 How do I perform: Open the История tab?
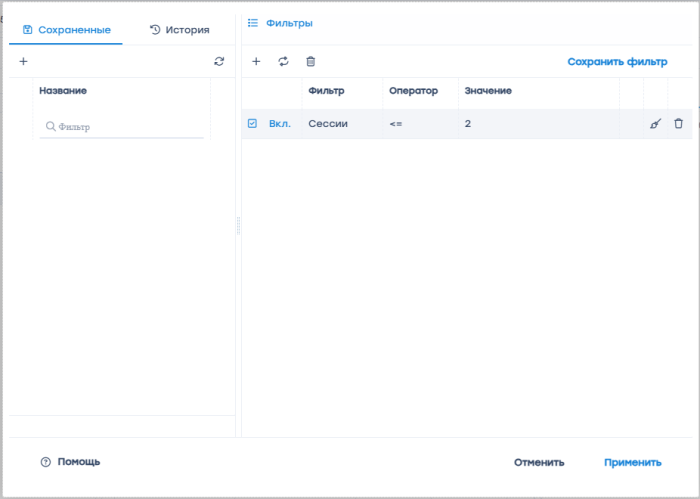point(180,30)
